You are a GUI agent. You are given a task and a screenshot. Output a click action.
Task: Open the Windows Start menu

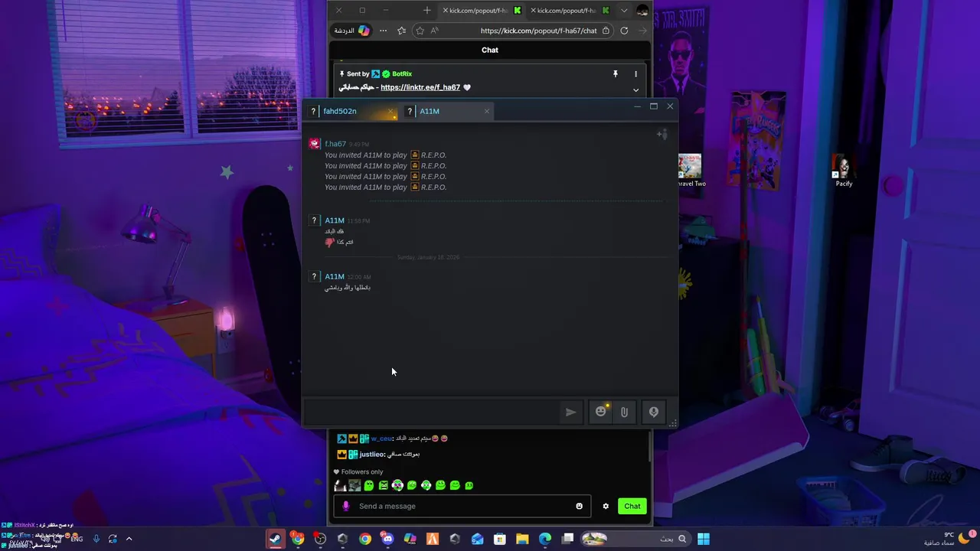coord(704,539)
